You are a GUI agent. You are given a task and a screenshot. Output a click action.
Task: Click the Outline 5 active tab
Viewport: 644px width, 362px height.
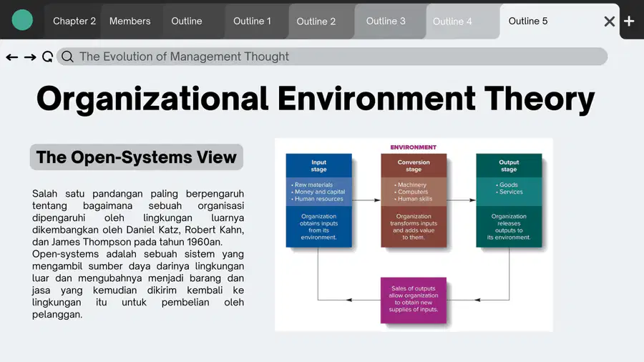(x=528, y=21)
